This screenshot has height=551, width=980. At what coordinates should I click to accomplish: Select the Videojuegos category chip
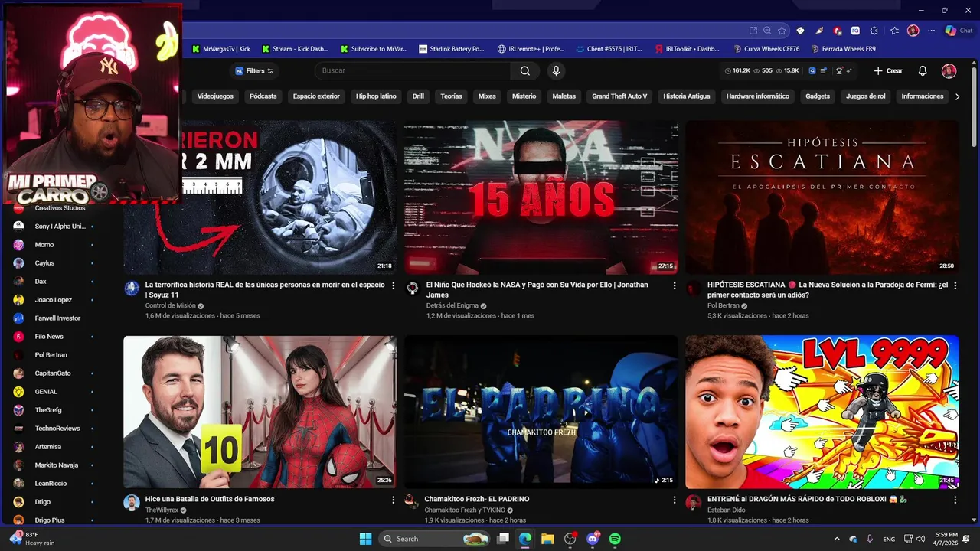[x=215, y=96]
